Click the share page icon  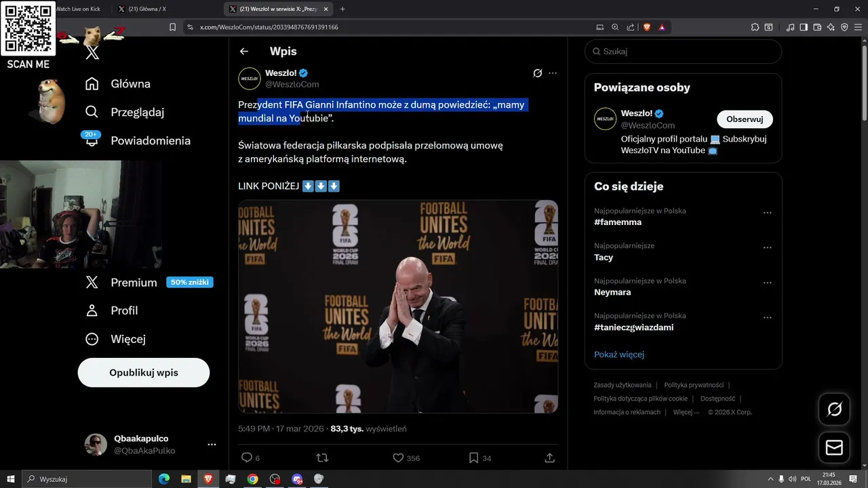[631, 27]
